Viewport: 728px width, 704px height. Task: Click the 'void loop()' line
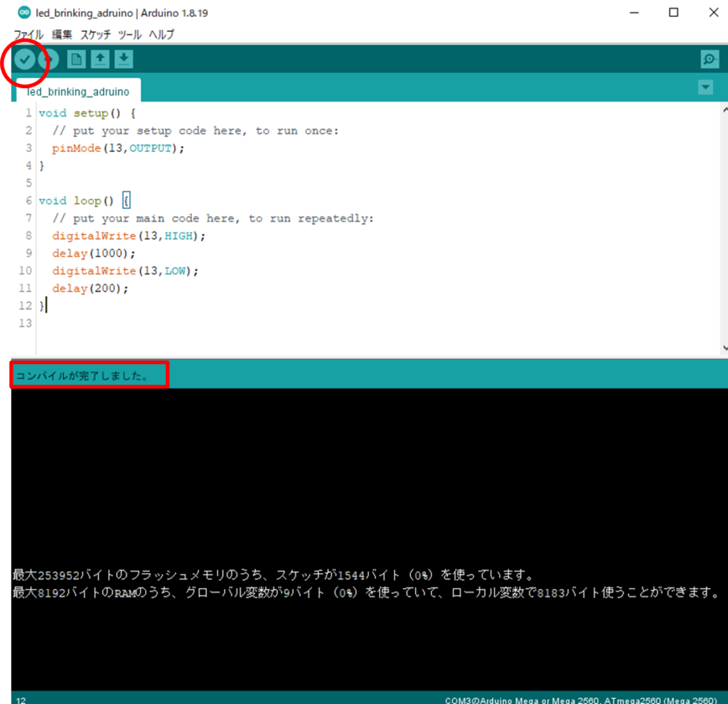85,201
